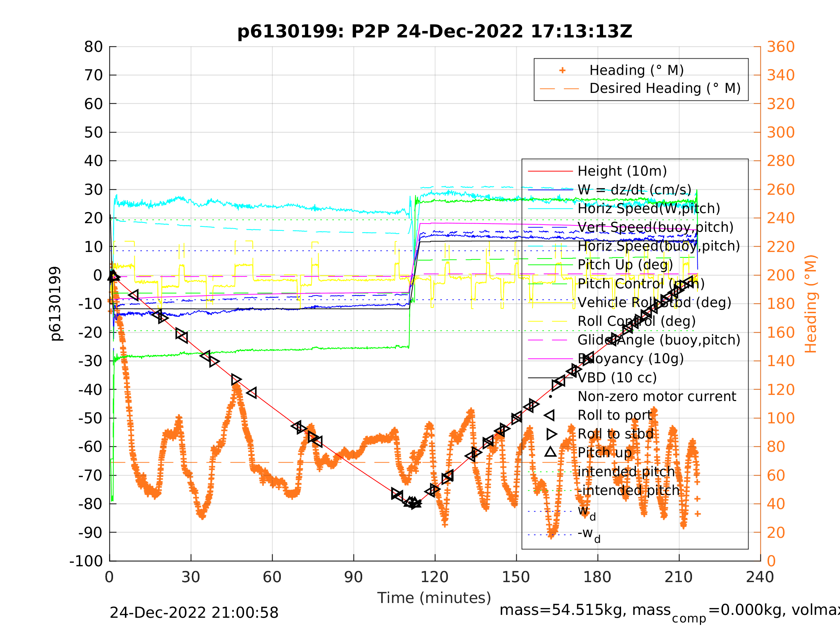This screenshot has width=840, height=630.
Task: Click the 24-Dec-2022 21:00:58 timestamp
Action: pyautogui.click(x=194, y=613)
